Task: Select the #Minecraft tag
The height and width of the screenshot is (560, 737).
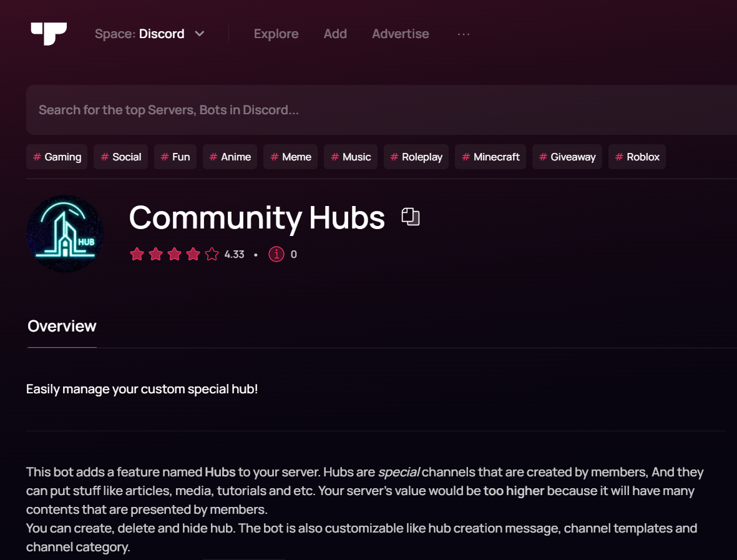Action: (491, 157)
